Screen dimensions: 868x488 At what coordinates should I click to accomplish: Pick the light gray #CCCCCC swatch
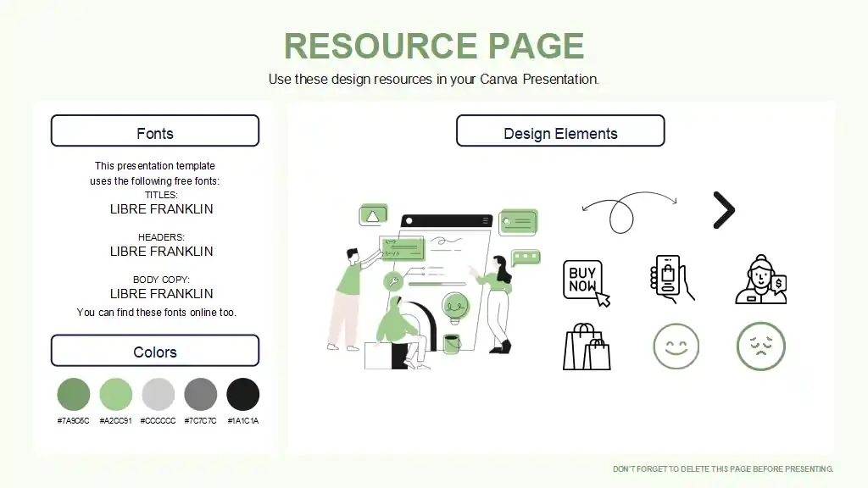pyautogui.click(x=159, y=395)
